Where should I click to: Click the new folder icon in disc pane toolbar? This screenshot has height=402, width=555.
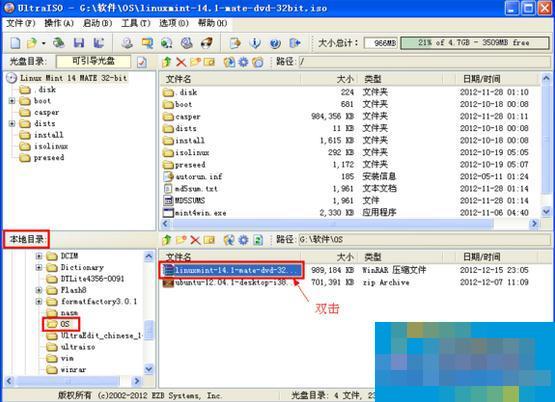[195, 62]
